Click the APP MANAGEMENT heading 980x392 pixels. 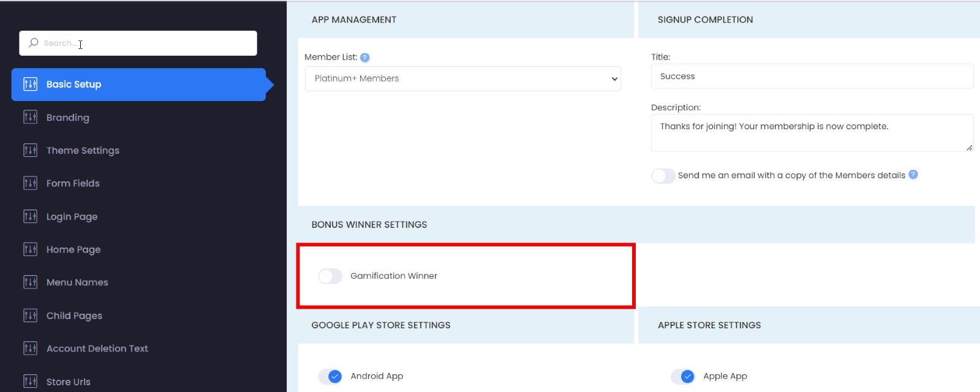point(354,20)
